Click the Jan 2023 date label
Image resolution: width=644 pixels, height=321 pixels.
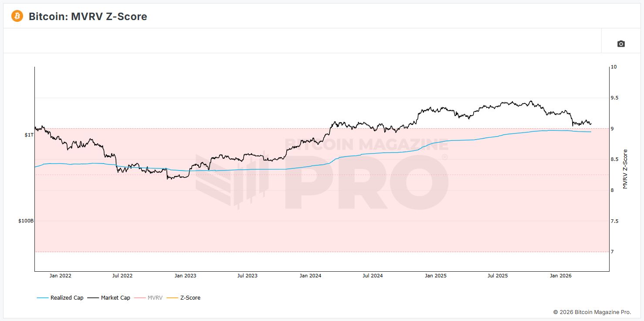coord(185,276)
